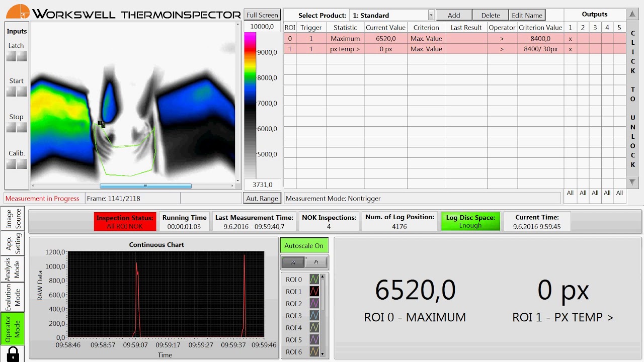Click the Edit Name button
Screen dimensions: 644x362
point(527,15)
